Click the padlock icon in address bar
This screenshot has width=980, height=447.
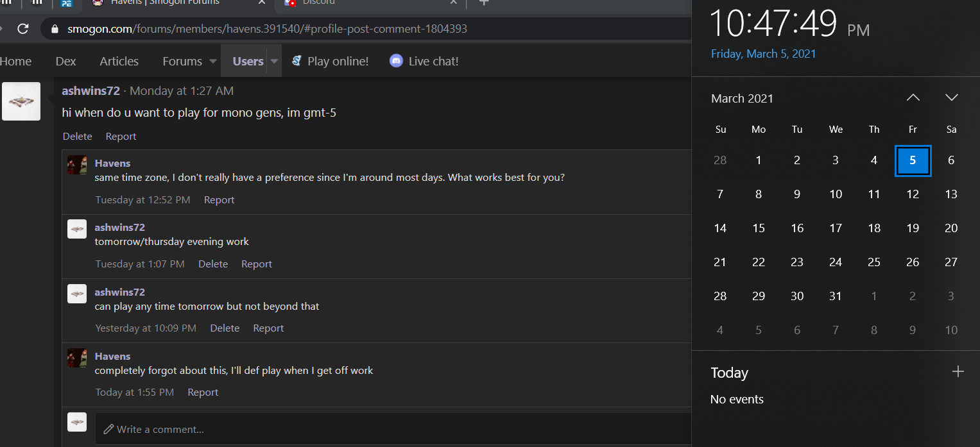(55, 29)
